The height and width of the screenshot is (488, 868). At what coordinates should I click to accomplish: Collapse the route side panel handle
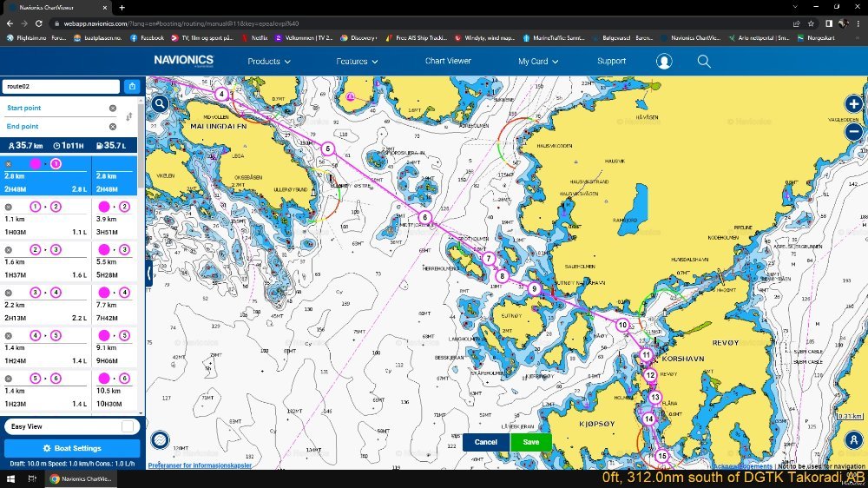pos(149,273)
